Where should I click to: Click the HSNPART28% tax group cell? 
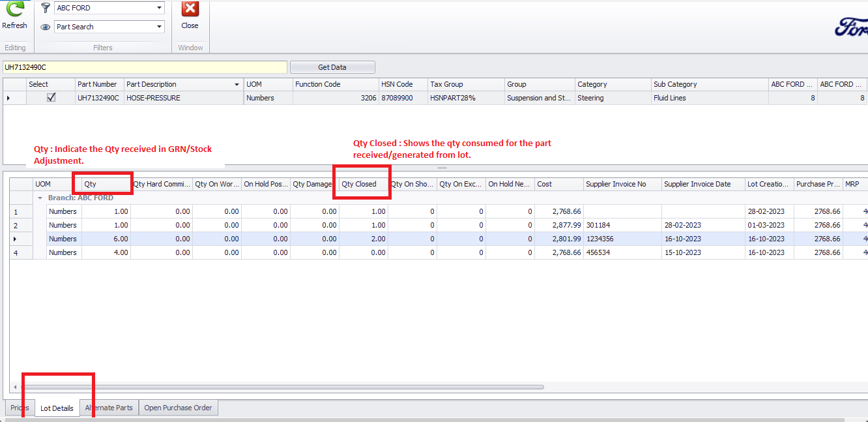tap(465, 98)
